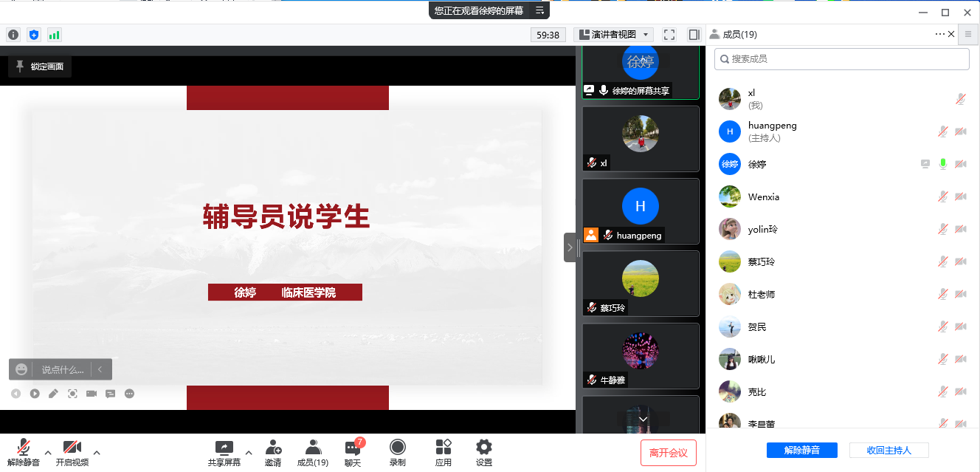The image size is (980, 472).
Task: Expand audio options arrow beside 解除静音
Action: tap(48, 452)
